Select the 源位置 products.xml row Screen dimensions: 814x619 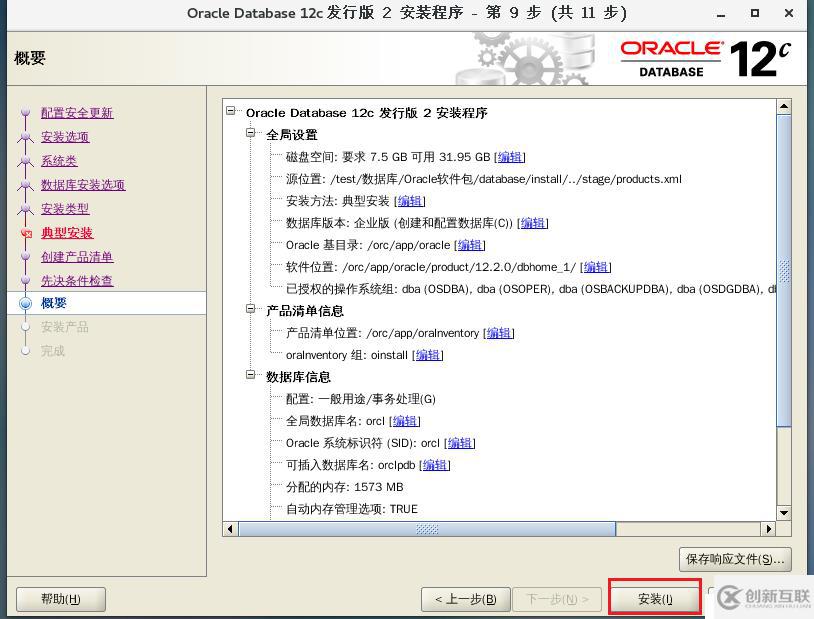483,179
